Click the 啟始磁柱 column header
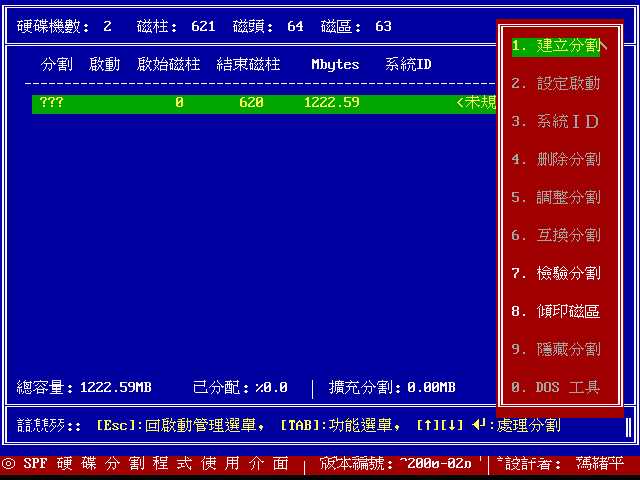The width and height of the screenshot is (640, 480). coord(167,65)
